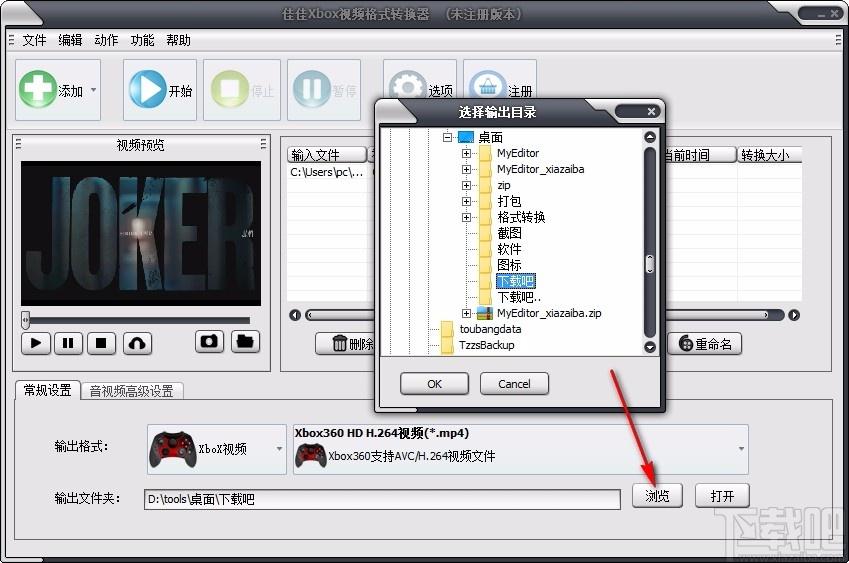The height and width of the screenshot is (563, 849).
Task: Click the MyEditor_xiazaiba.zip archive icon
Action: pos(484,313)
